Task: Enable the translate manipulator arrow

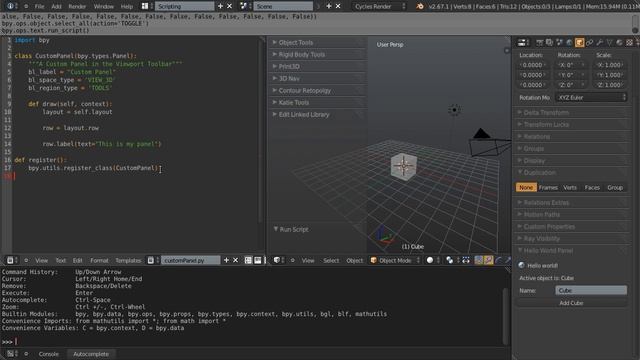Action: [x=489, y=260]
